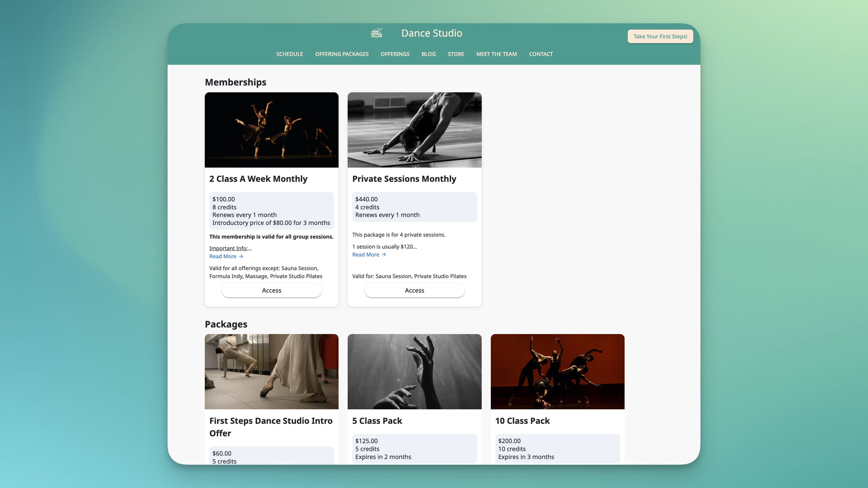Select the $125.00 price on 5 Class Pack

(366, 441)
